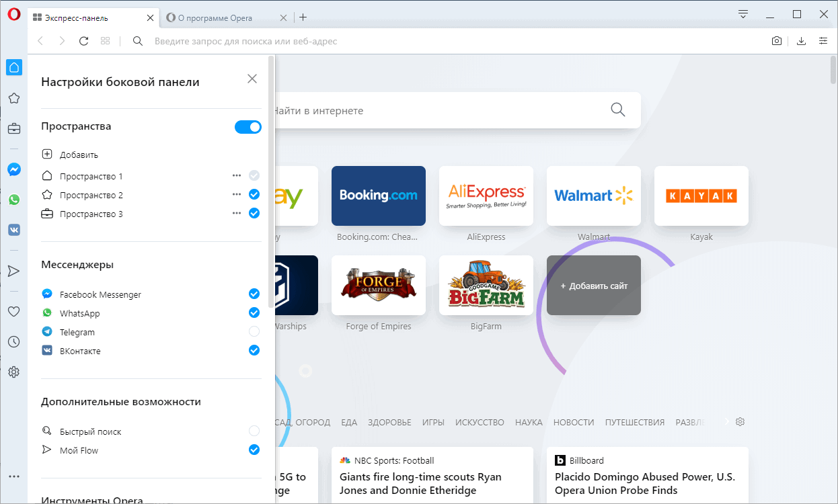
Task: Open the Easy Setup icon
Action: [823, 41]
